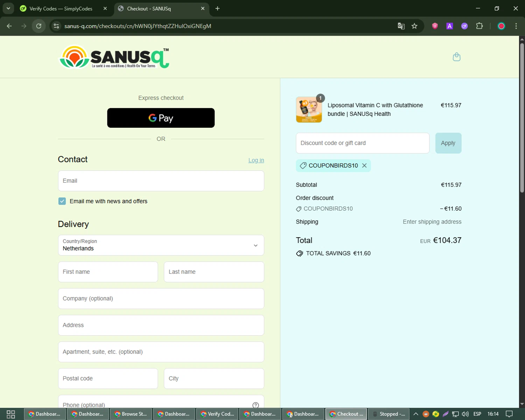The image size is (525, 420).
Task: Click the browser address bar URL
Action: pos(138,26)
